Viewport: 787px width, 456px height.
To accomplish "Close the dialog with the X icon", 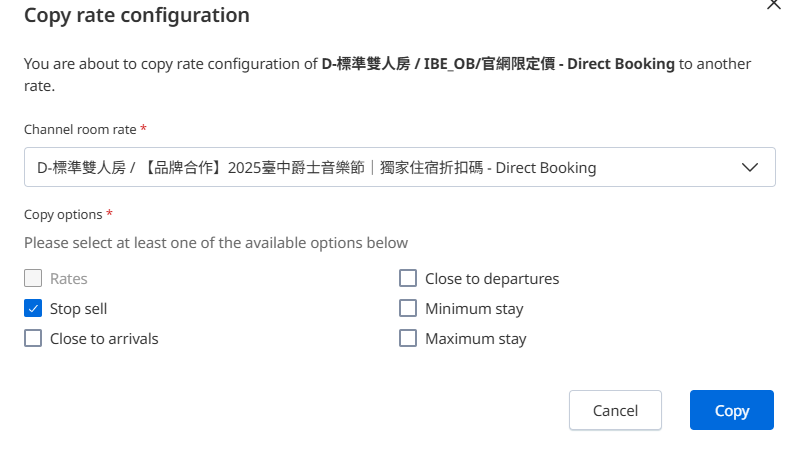I will [772, 4].
